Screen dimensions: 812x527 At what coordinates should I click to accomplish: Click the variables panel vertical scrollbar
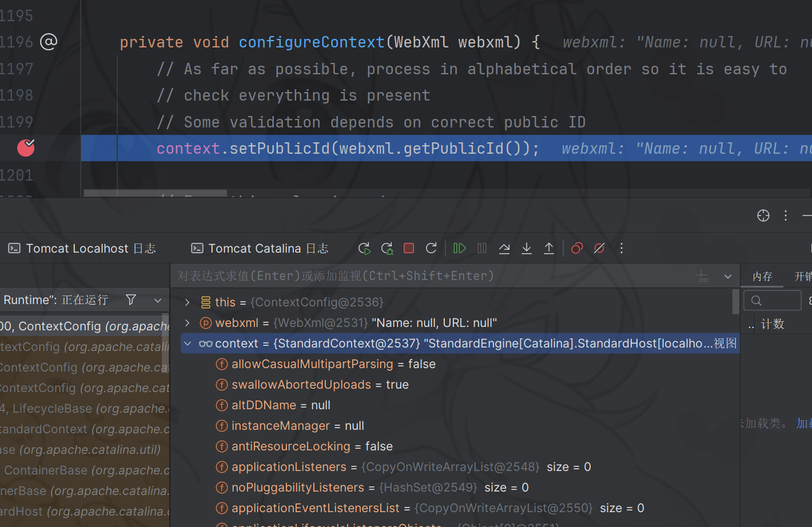[736, 302]
